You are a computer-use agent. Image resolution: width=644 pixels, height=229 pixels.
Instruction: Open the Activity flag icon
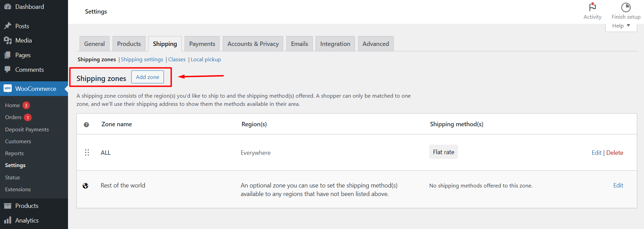click(x=592, y=7)
